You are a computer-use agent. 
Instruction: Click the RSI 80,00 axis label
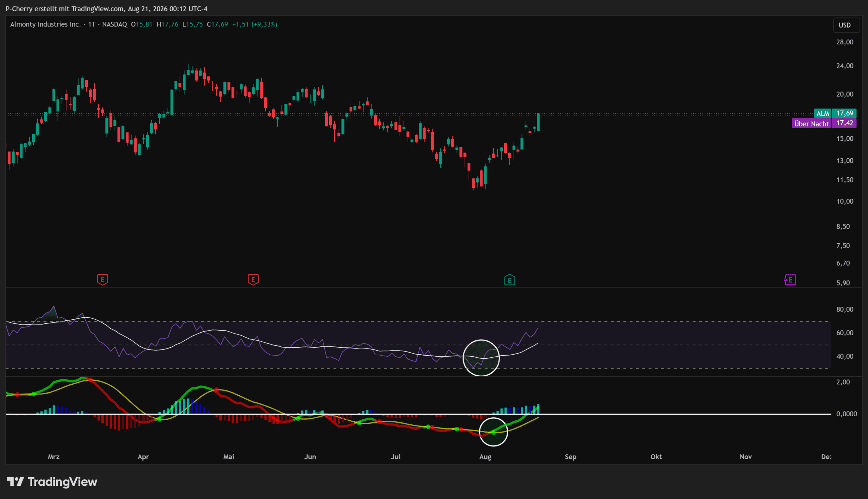[845, 310]
